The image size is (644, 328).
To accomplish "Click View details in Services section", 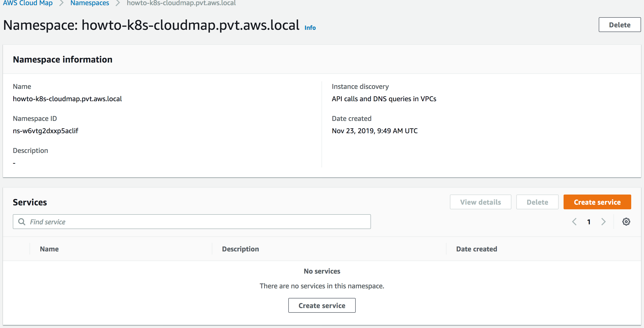I will pos(480,202).
